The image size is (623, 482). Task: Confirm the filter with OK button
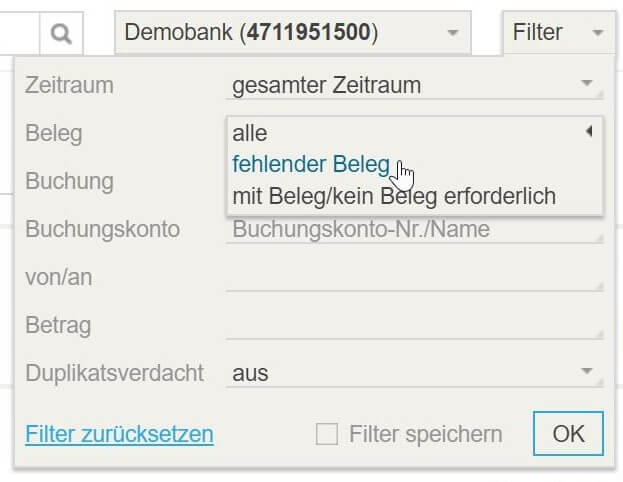568,434
